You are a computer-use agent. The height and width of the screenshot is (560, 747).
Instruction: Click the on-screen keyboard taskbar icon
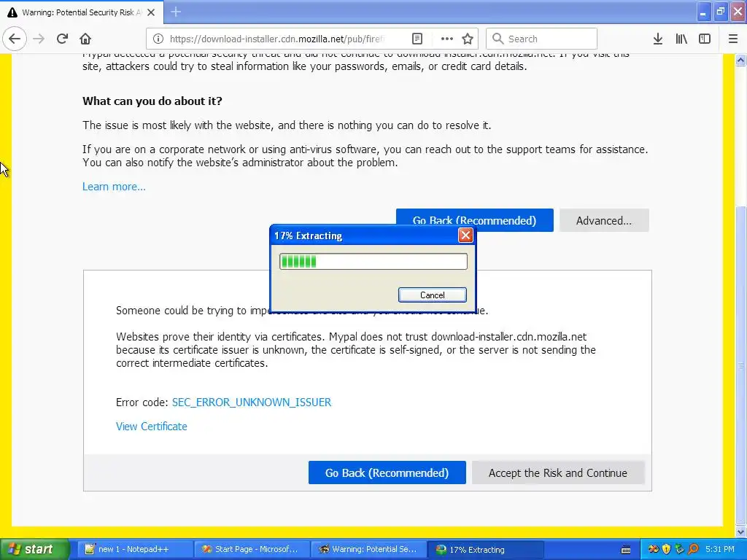point(626,550)
